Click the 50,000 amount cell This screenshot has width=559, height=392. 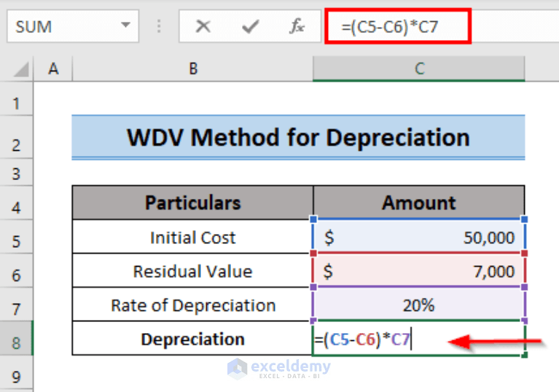[x=419, y=237]
